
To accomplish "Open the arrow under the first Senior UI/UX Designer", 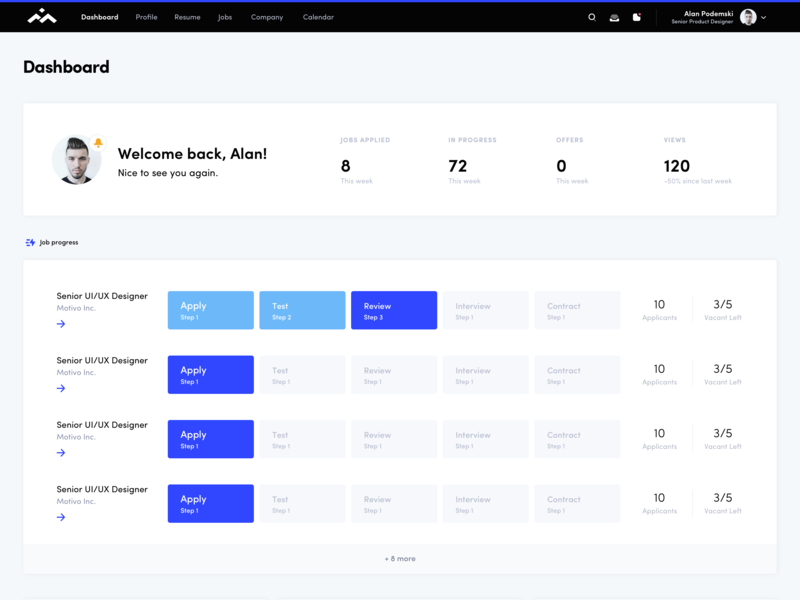I will tap(59, 323).
